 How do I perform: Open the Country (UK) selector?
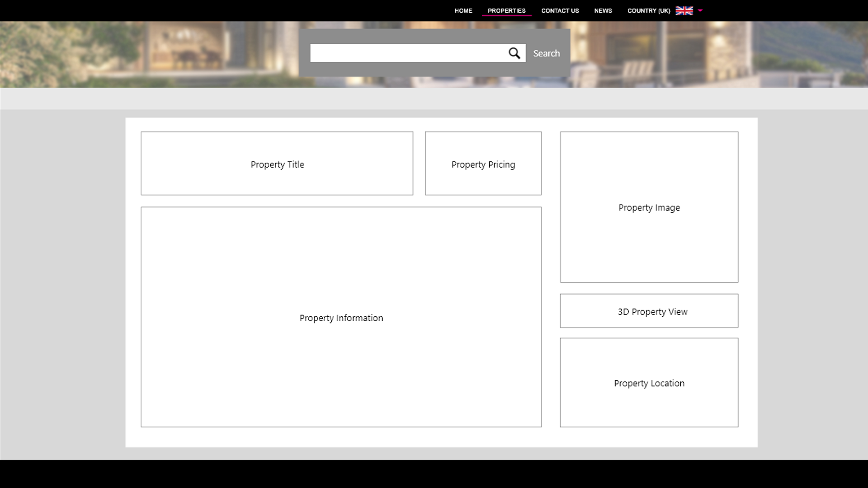pos(649,10)
